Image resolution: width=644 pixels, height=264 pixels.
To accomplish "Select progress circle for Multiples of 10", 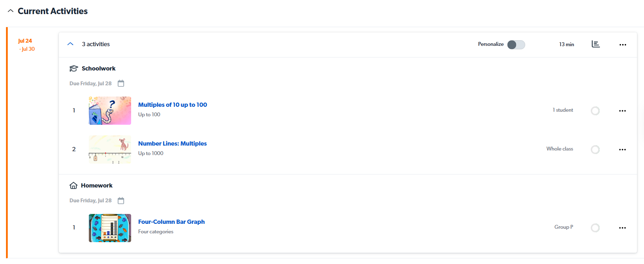I will tap(595, 111).
